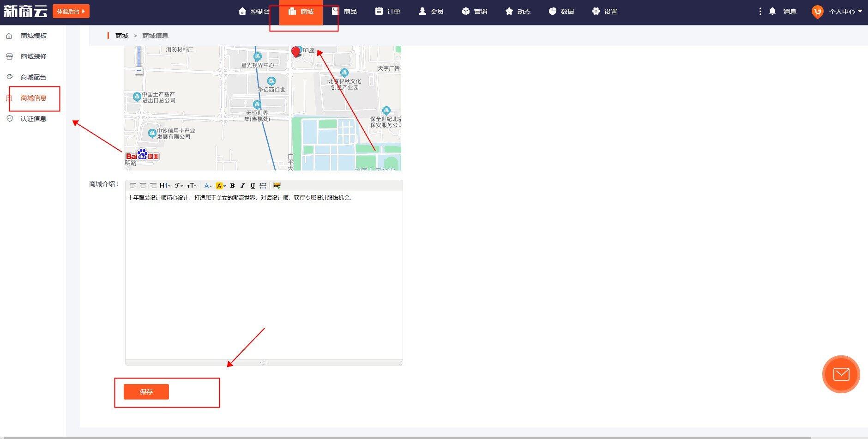Viewport: 868px width, 439px height.
Task: Open the font size dropdown
Action: [x=192, y=186]
